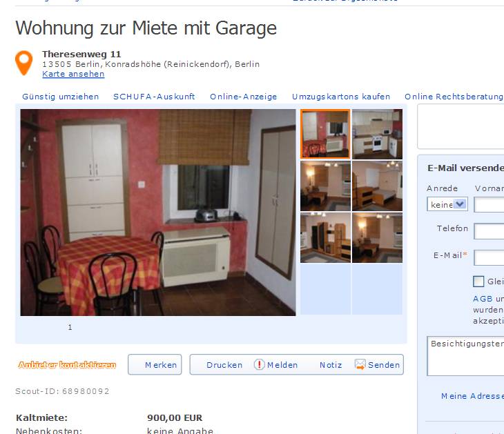Open the Anrede dropdown showing keine
Viewport: 504px width, 434px height.
(447, 204)
